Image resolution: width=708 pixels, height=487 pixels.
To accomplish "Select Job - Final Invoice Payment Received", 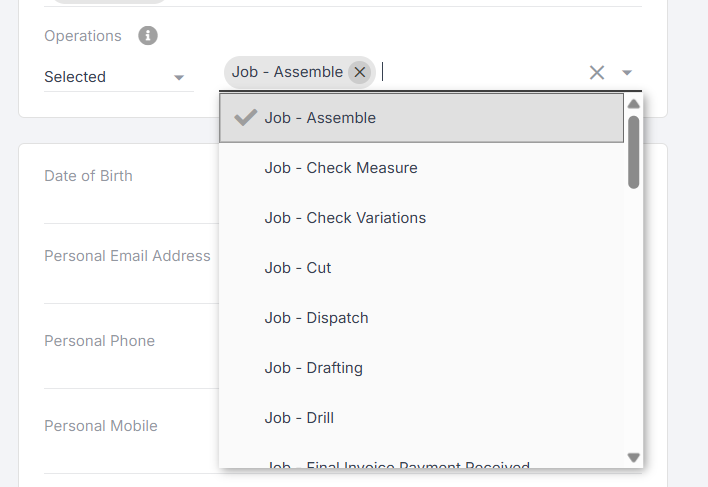I will (x=397, y=464).
